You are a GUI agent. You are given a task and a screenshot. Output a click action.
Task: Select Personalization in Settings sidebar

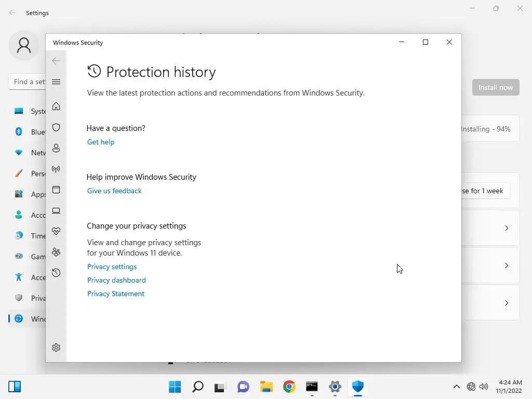(27, 174)
